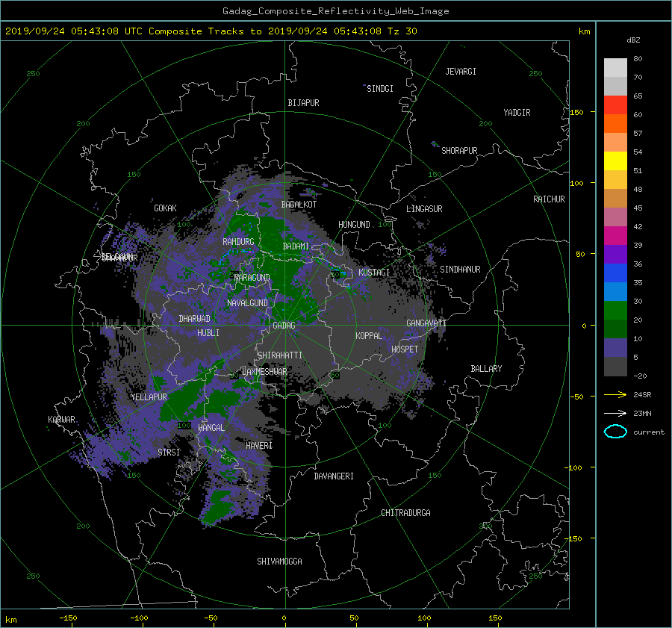Click the YELLAPUR city label
Screen dimensions: 672x628
[149, 397]
